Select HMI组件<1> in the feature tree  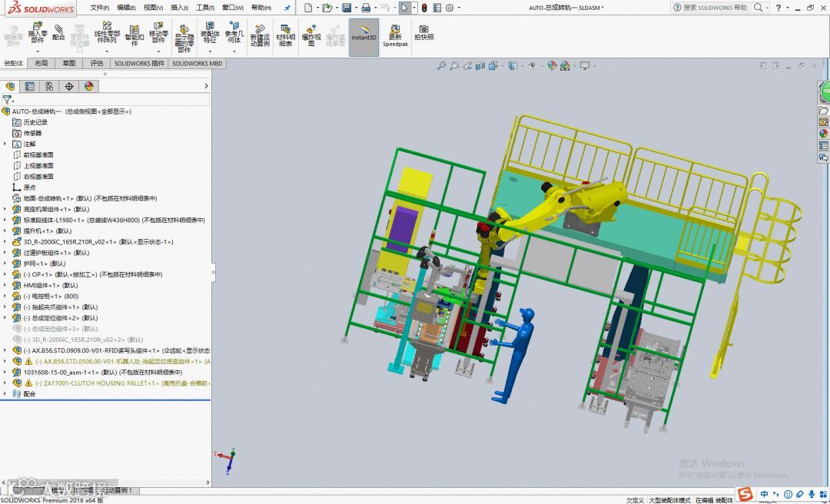pyautogui.click(x=50, y=285)
